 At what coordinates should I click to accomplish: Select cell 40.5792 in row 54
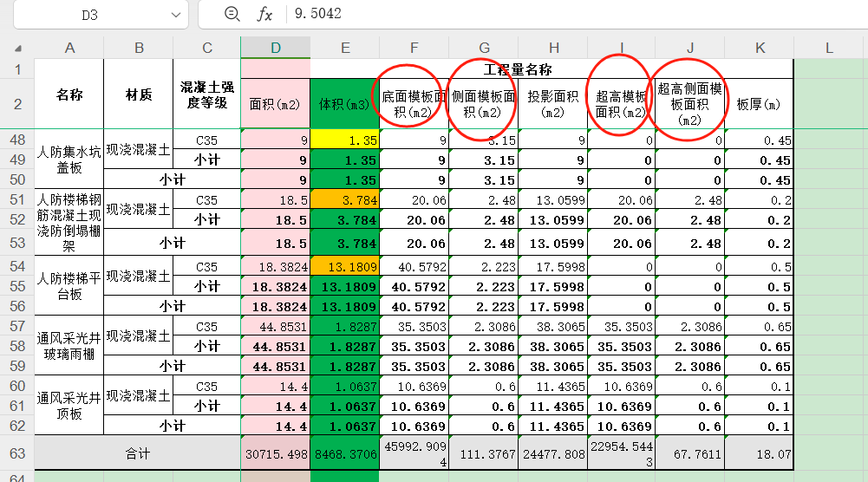[414, 267]
